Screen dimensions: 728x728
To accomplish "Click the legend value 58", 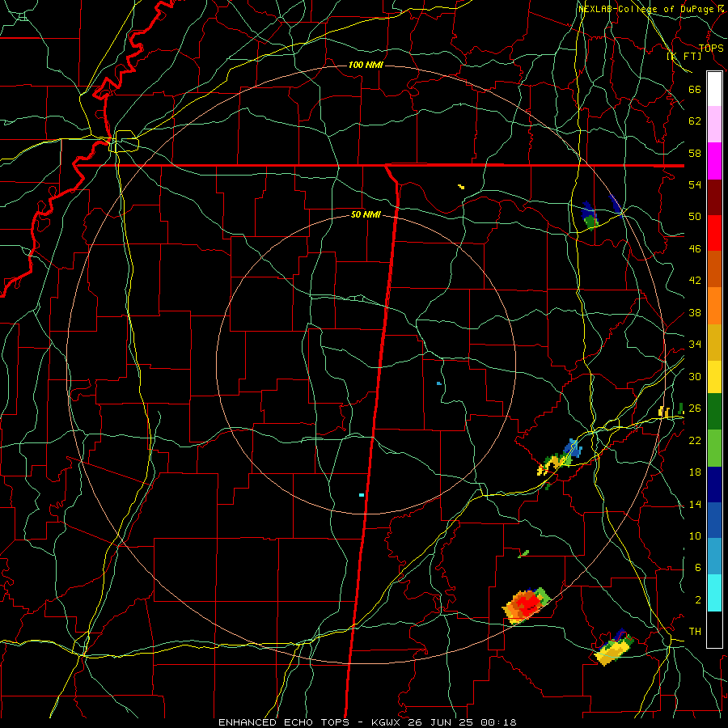I will click(695, 153).
